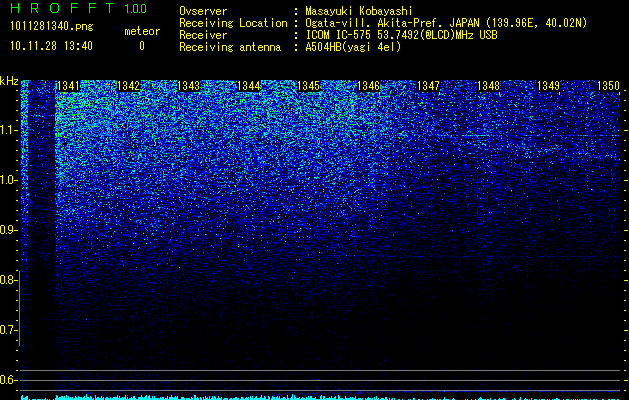The image size is (629, 400).
Task: Click the 0.6 frequency axis label
Action: pos(8,380)
